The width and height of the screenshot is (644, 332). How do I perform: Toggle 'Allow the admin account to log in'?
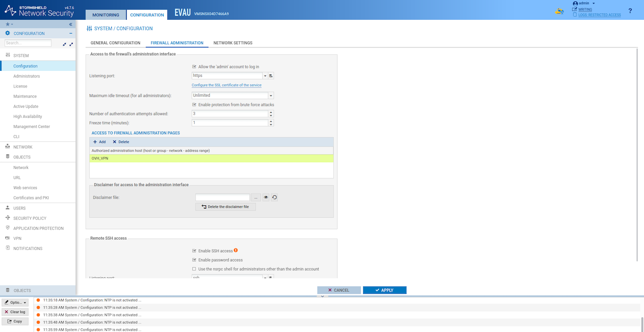(194, 67)
